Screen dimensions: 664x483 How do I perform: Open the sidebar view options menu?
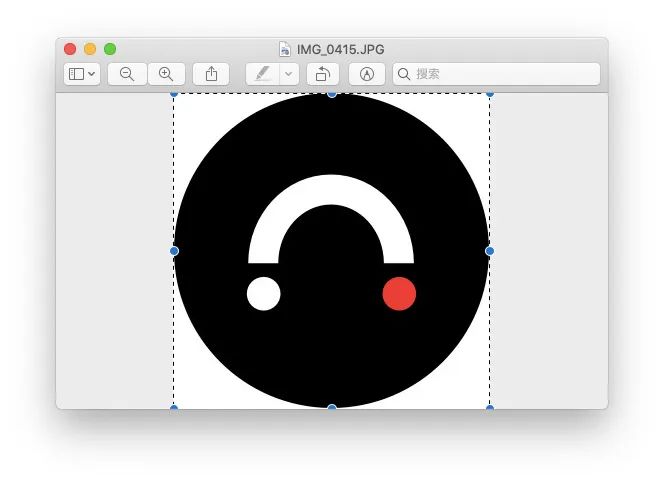82,74
